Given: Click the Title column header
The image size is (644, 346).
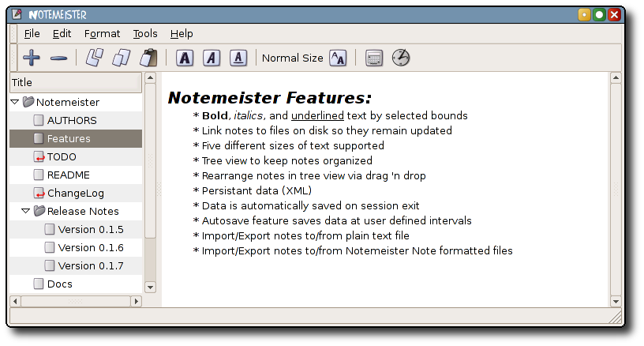Looking at the screenshot, I should (x=76, y=83).
